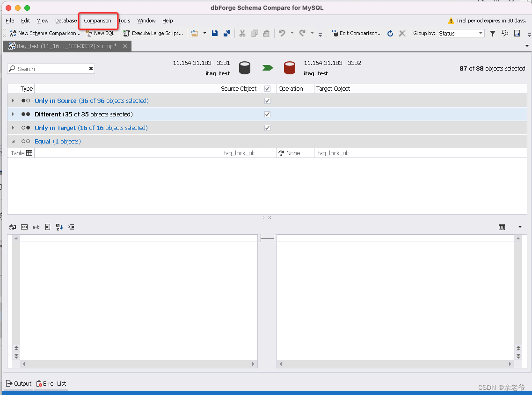Click the Paste clipboard icon

click(x=266, y=33)
